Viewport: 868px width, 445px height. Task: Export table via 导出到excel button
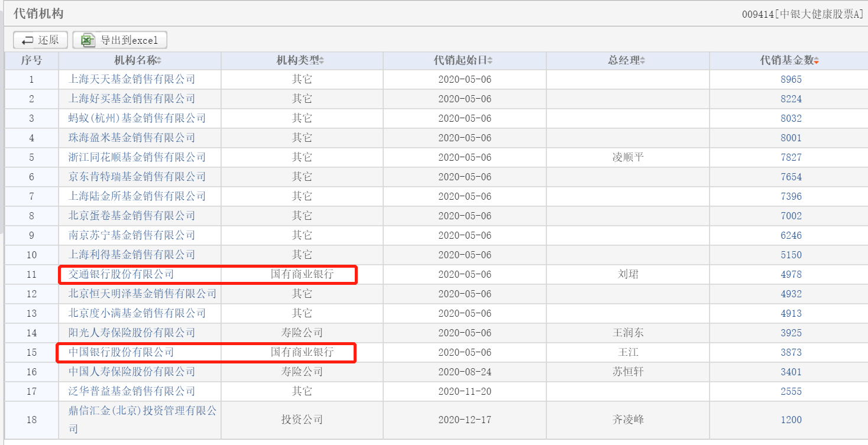click(x=120, y=40)
